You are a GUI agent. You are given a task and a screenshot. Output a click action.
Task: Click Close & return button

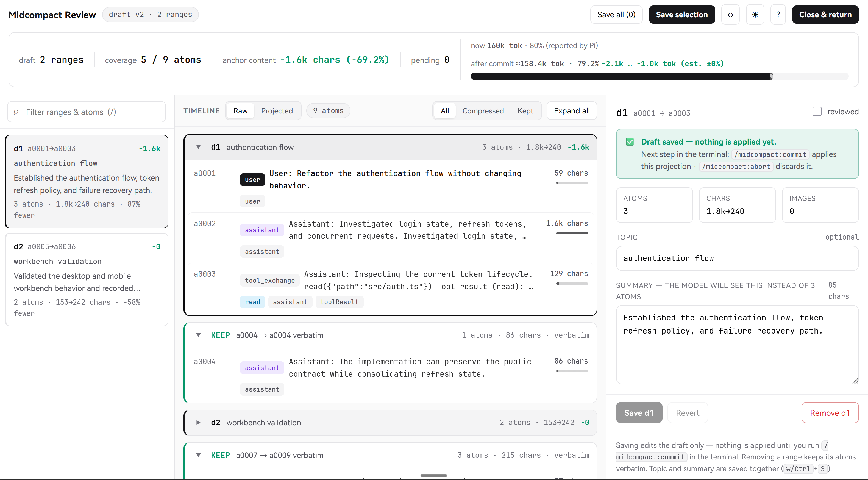825,15
